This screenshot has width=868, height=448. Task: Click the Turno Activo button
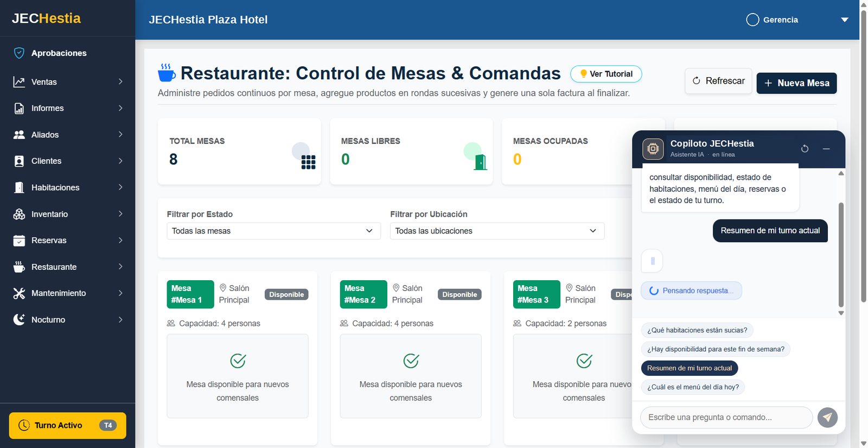[x=67, y=425]
